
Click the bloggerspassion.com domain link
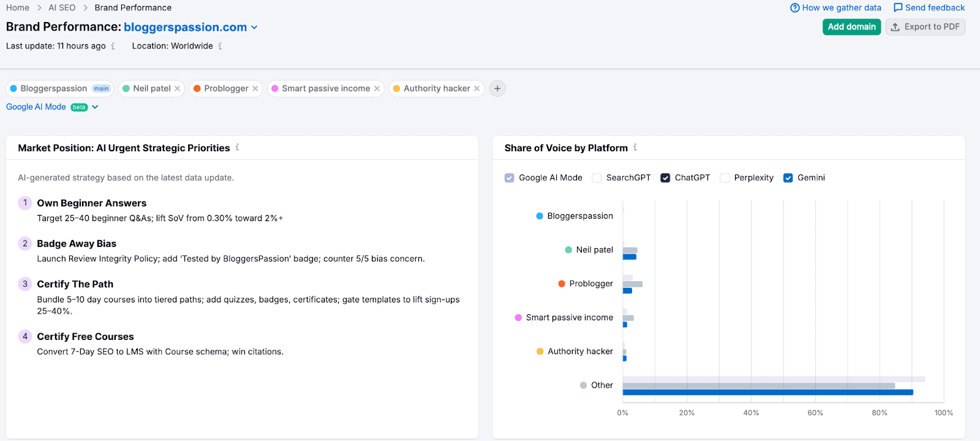click(x=185, y=27)
